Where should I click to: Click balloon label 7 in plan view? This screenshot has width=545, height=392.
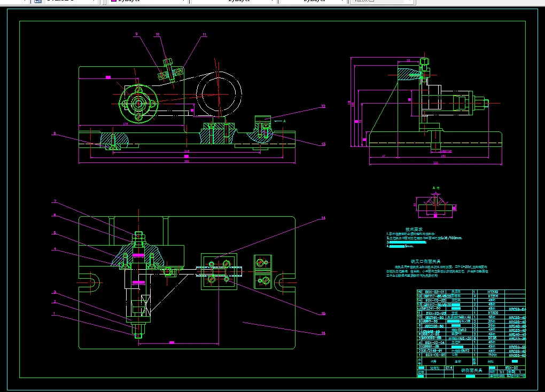click(x=54, y=201)
